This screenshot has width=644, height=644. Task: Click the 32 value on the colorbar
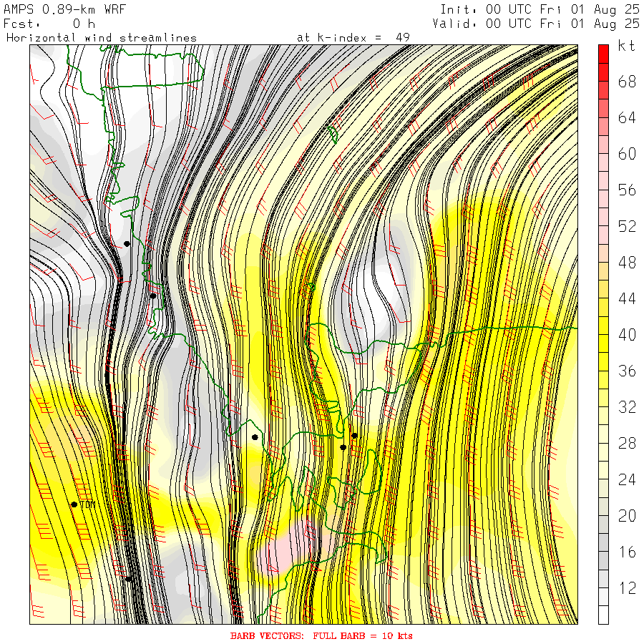point(627,407)
